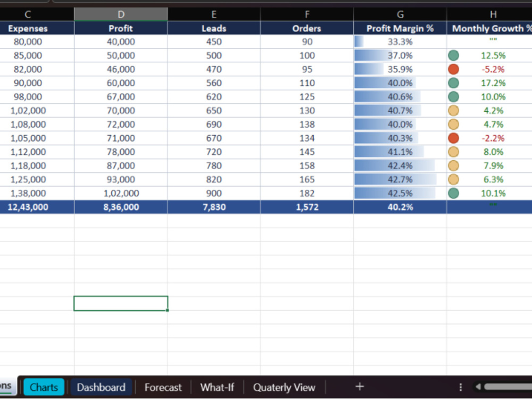Select the 42.7% profit margin cell

(400, 179)
